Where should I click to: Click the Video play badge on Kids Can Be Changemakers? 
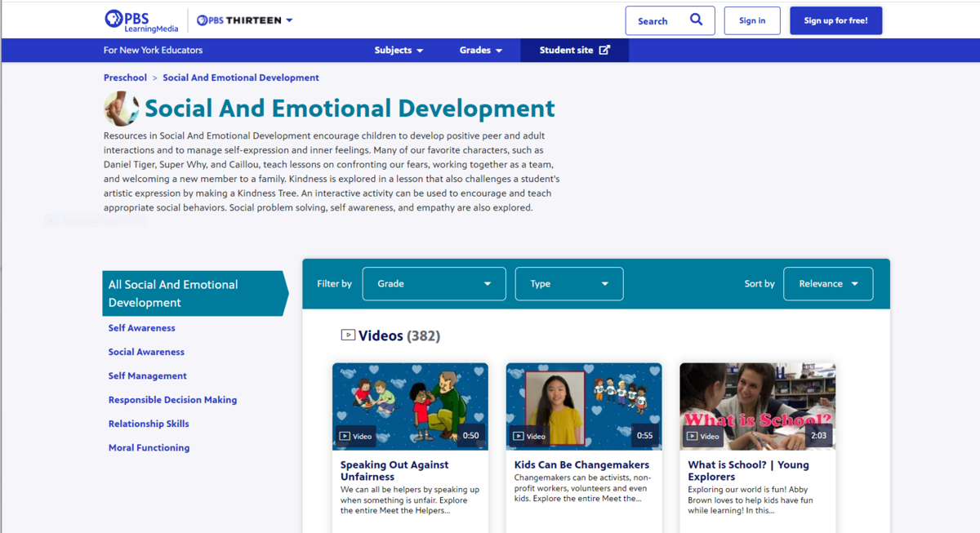pyautogui.click(x=529, y=436)
